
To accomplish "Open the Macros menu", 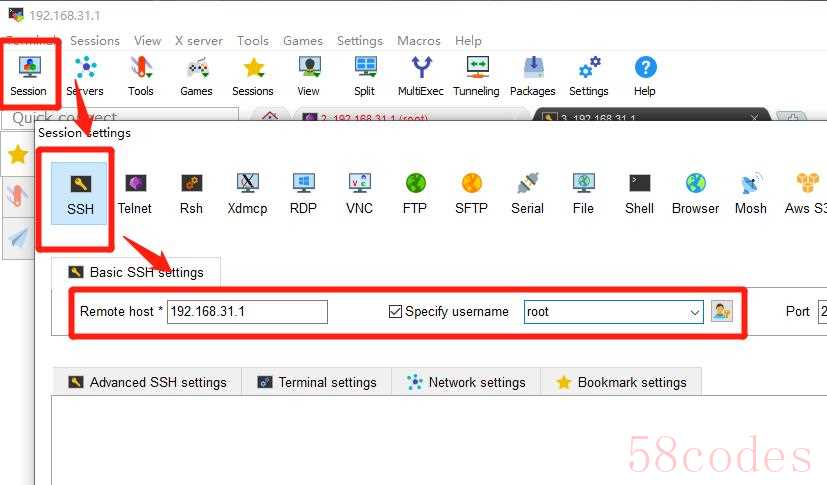I will pyautogui.click(x=419, y=41).
